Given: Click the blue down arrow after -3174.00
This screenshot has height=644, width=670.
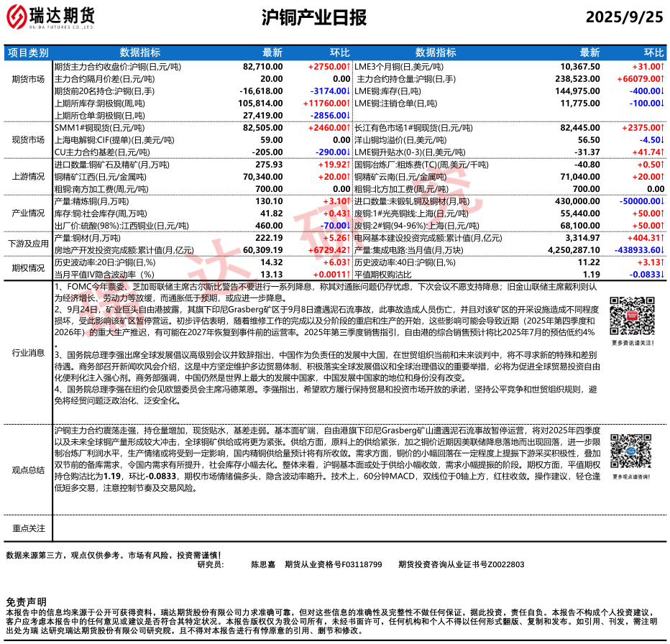Looking at the screenshot, I should (349, 91).
